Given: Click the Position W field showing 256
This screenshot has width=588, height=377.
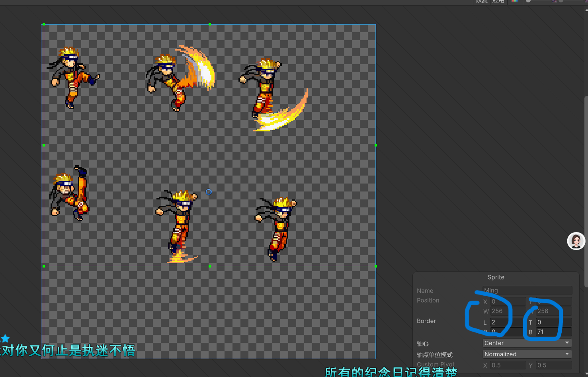Looking at the screenshot, I should point(508,311).
